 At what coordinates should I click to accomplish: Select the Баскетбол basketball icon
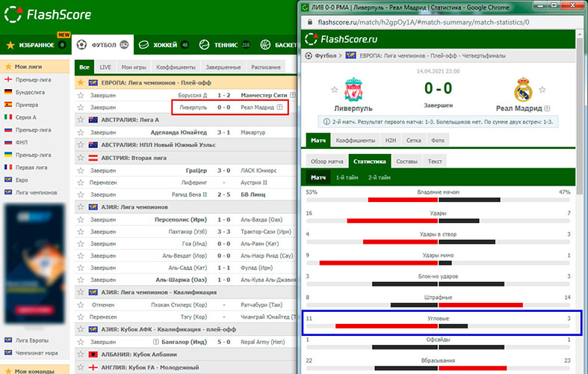coord(265,45)
